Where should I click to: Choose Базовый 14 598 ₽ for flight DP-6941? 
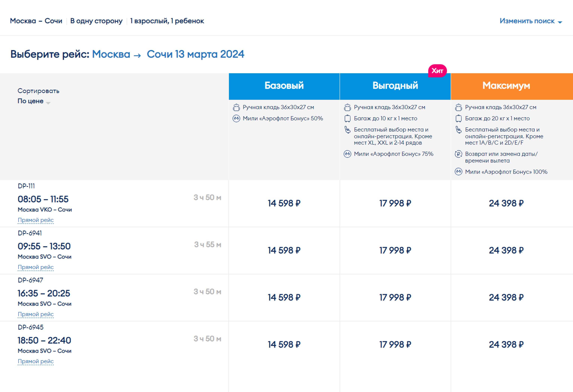point(284,251)
